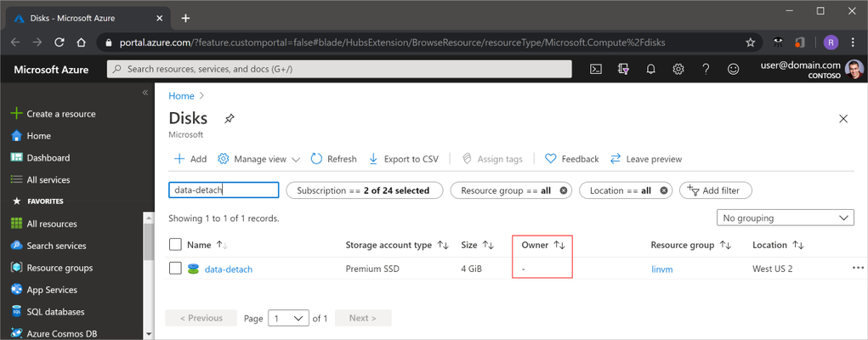Bookmark this page with the star icon
This screenshot has width=868, height=340.
click(750, 42)
